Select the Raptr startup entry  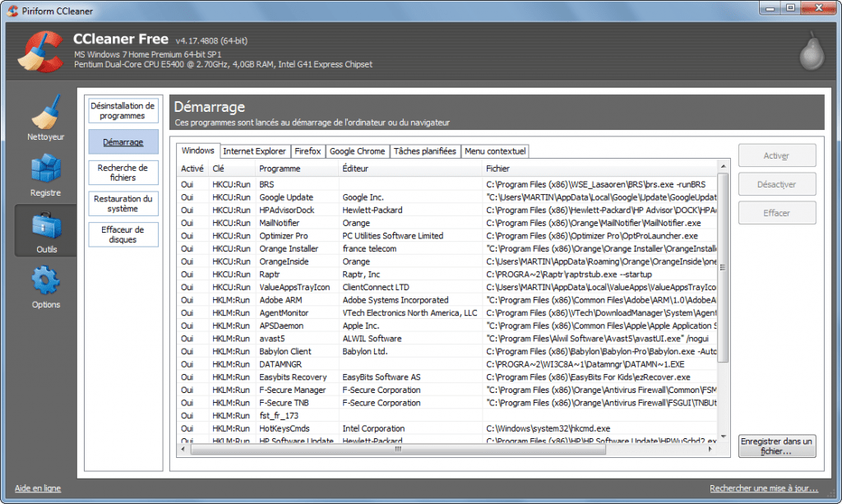click(x=447, y=275)
